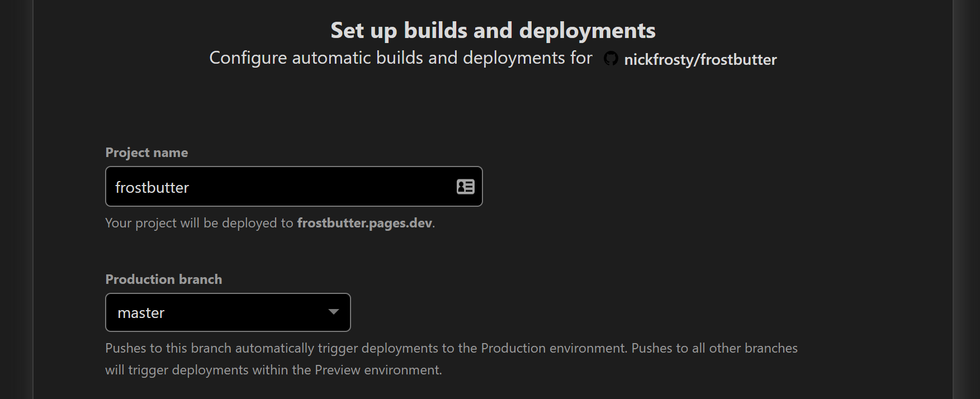Click the Set up builds and deployments heading
This screenshot has width=980, height=399.
click(493, 30)
